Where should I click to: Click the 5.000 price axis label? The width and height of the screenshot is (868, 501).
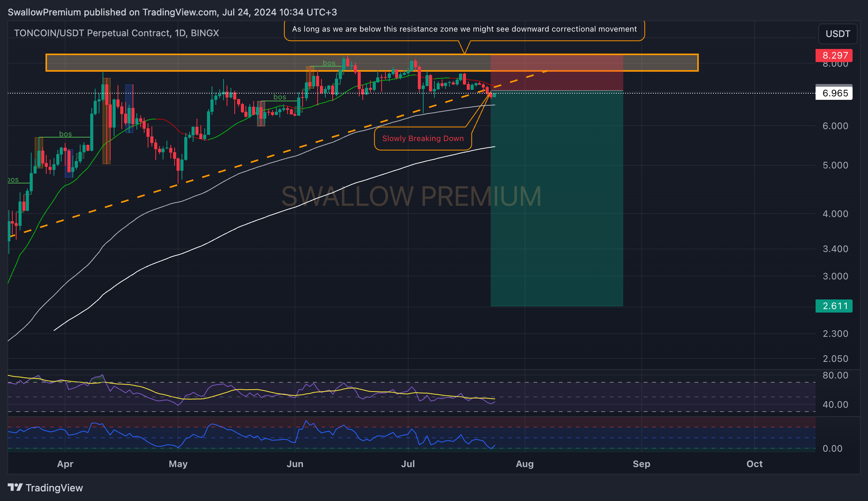pos(835,165)
